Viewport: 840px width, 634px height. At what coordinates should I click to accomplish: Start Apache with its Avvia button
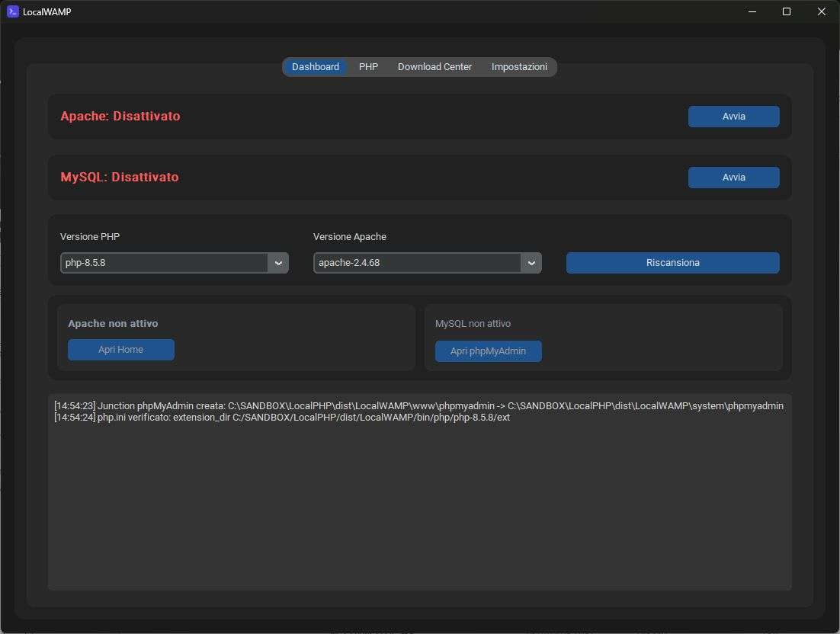[733, 116]
